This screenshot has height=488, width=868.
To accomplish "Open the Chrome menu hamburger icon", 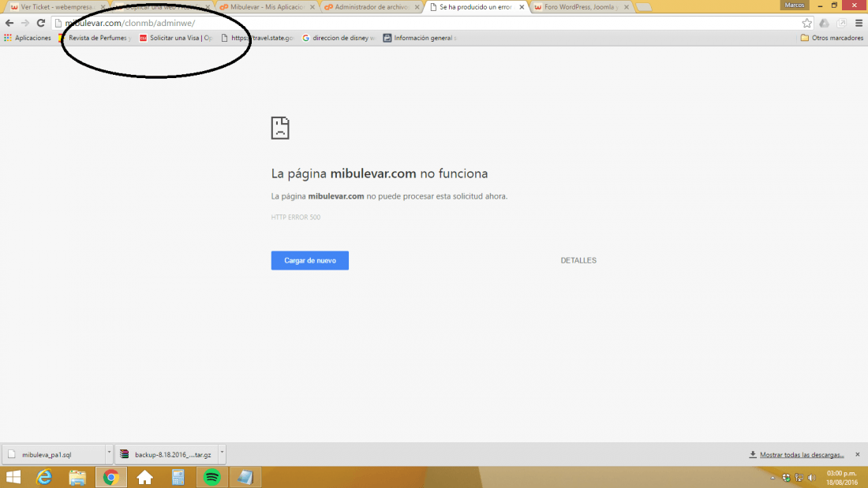I will click(859, 23).
